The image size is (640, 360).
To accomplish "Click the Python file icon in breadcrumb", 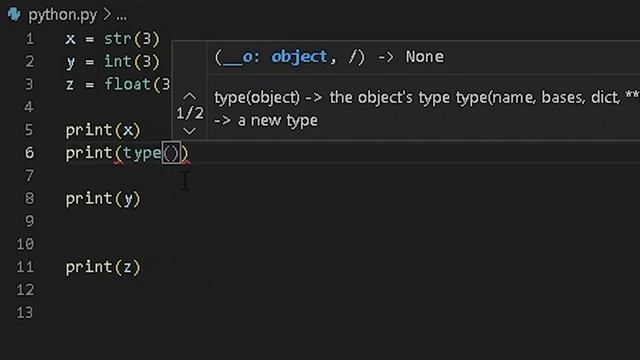I will coord(14,15).
